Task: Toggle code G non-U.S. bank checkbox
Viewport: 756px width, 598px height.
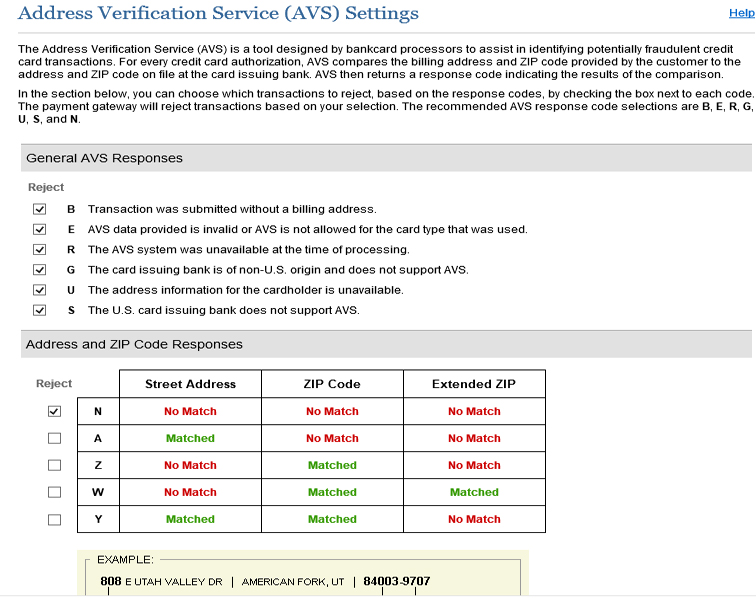Action: pyautogui.click(x=40, y=270)
